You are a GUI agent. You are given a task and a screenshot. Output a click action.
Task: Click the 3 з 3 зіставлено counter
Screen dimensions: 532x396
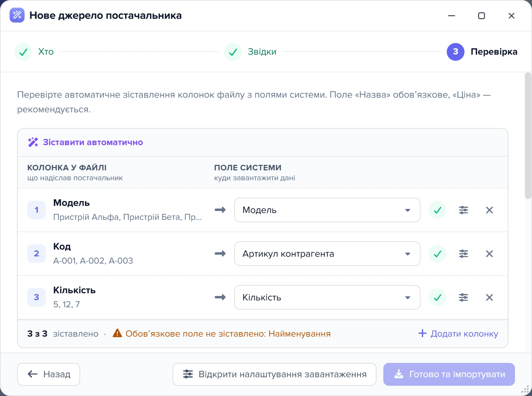click(63, 334)
